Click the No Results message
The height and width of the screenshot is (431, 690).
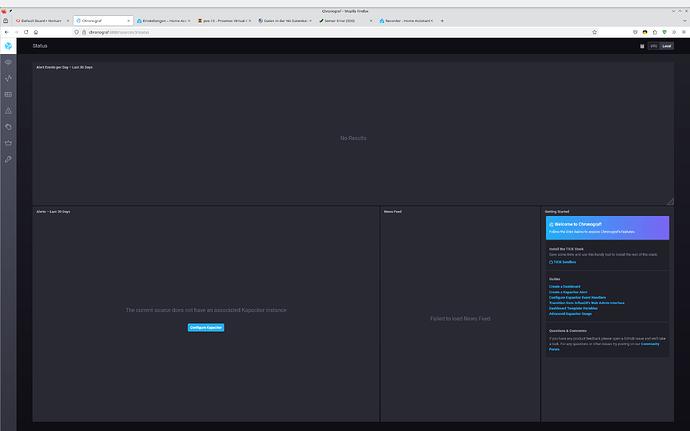click(x=353, y=138)
